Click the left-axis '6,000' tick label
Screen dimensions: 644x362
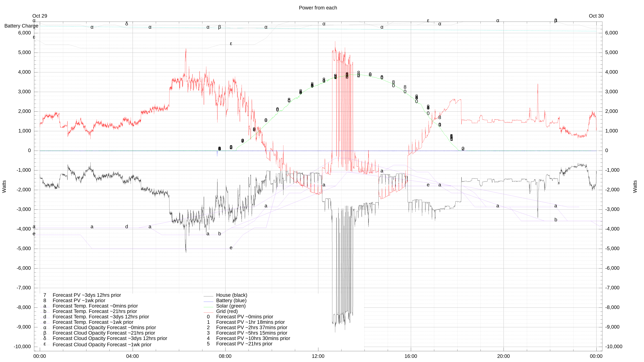point(25,33)
